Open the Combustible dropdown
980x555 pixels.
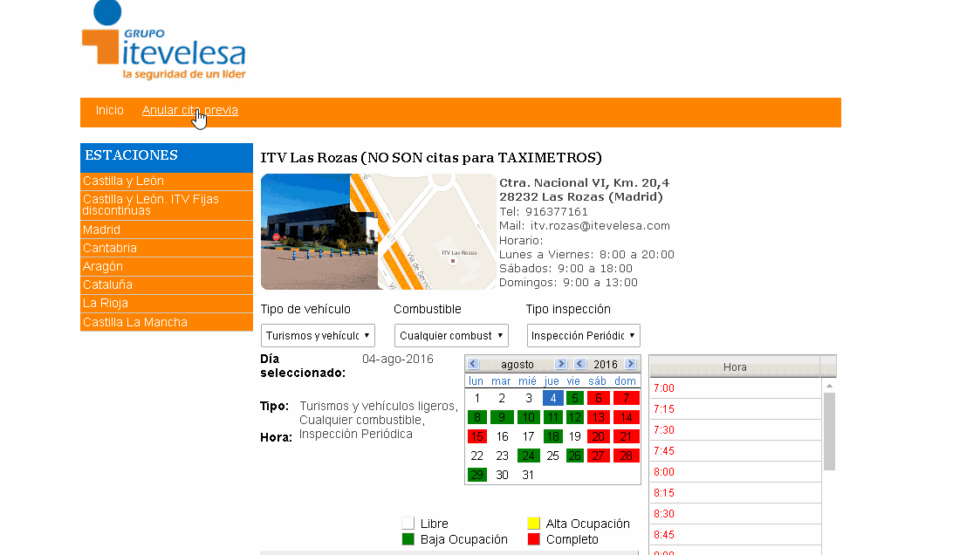451,336
